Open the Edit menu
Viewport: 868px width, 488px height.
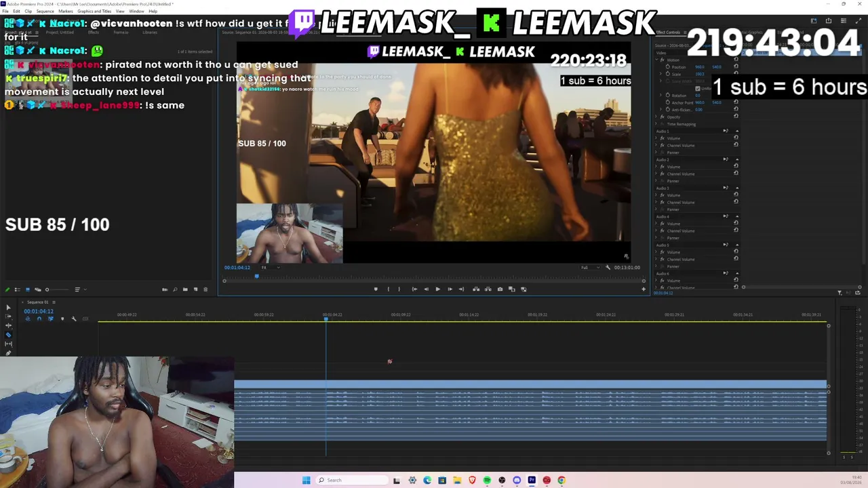16,12
